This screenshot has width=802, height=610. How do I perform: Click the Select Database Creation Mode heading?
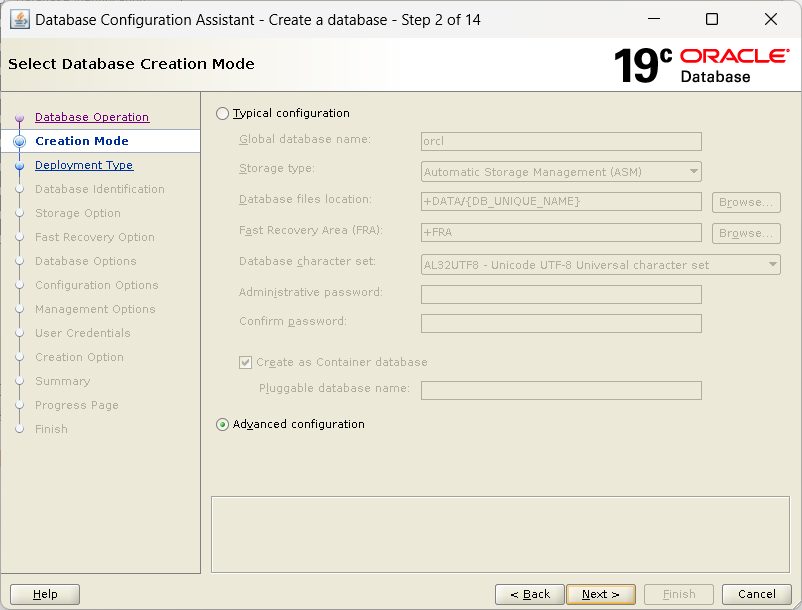131,64
